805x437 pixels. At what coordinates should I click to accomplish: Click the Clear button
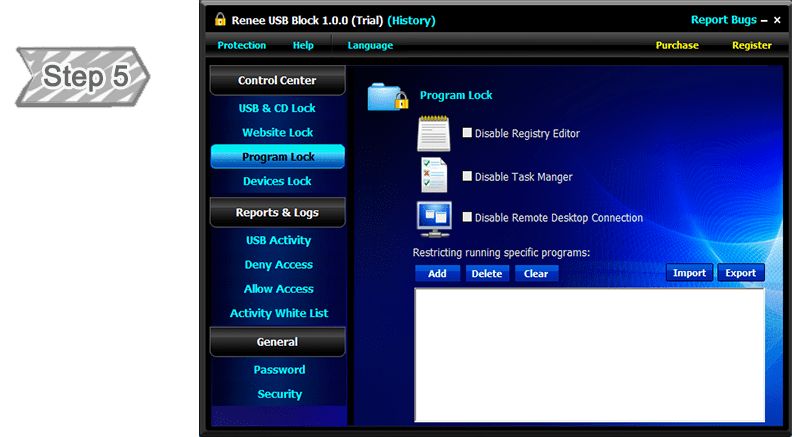(x=536, y=273)
